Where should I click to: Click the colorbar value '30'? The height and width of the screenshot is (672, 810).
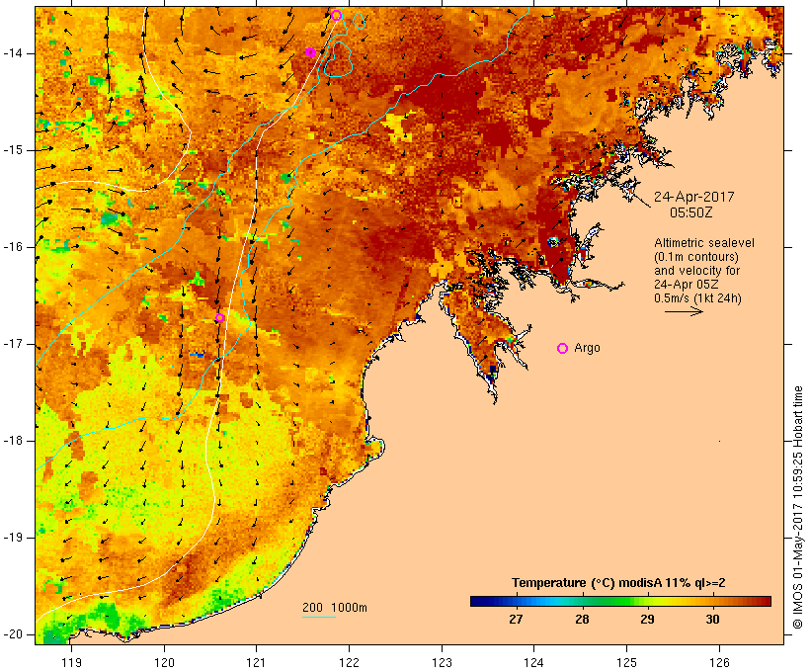click(x=712, y=619)
